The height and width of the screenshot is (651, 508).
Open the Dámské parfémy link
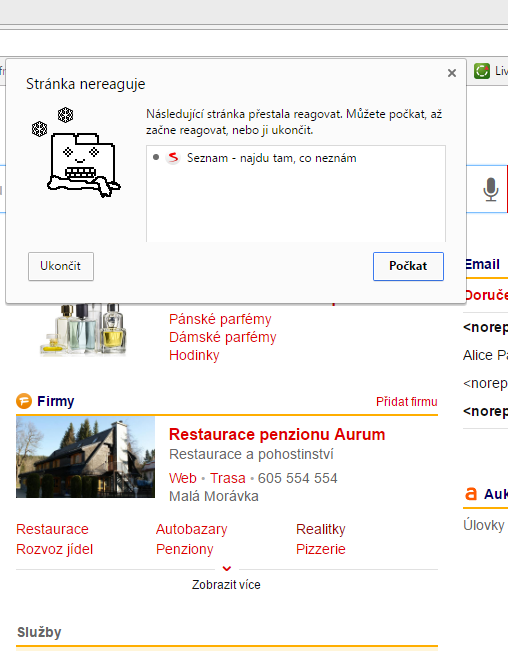222,337
